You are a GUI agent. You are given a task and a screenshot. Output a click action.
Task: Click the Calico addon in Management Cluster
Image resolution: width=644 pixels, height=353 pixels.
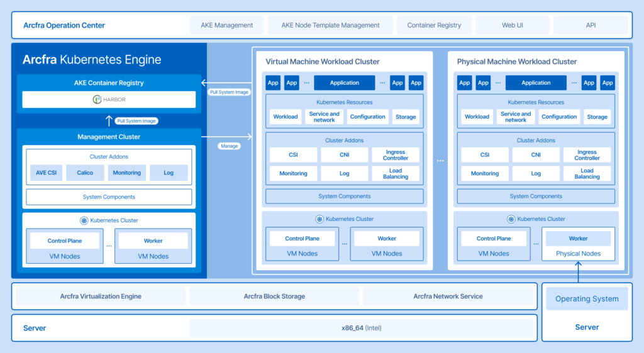(85, 173)
